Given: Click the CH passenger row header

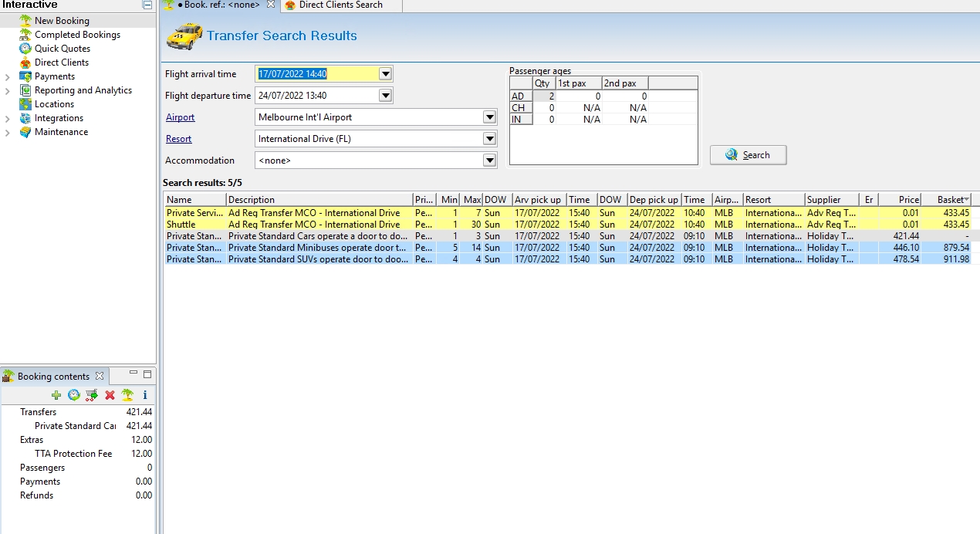Looking at the screenshot, I should tap(521, 108).
